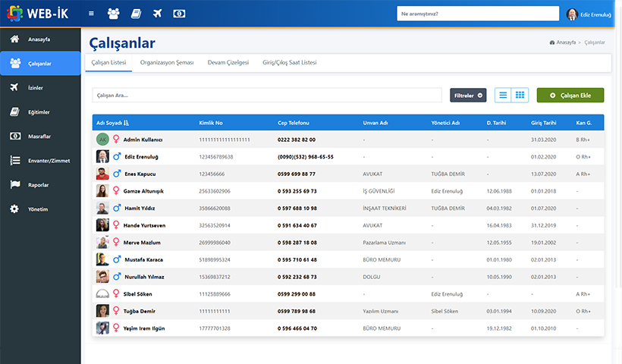Open trainings via header book icon
This screenshot has width=622, height=364.
coord(136,14)
